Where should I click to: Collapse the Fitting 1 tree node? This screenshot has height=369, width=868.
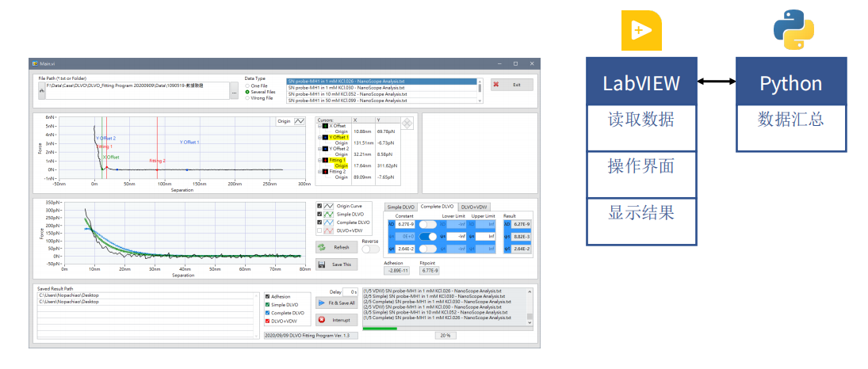319,160
